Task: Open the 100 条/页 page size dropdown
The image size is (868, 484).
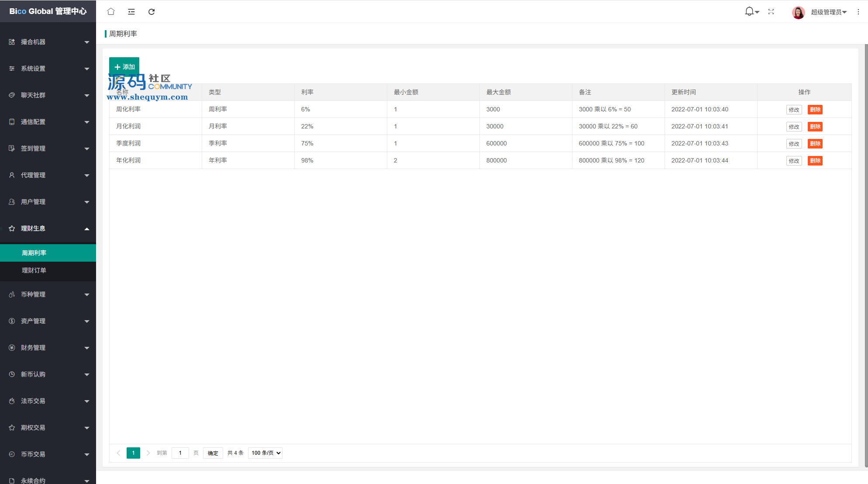Action: pos(265,453)
